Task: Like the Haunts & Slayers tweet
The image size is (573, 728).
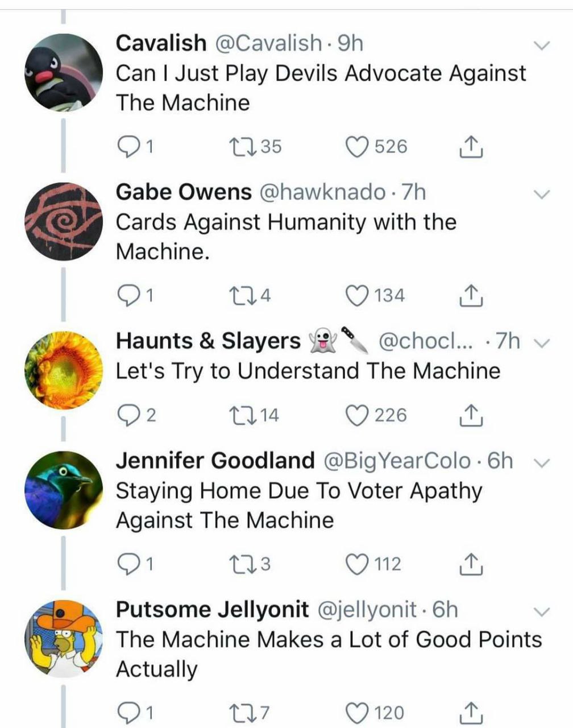Action: pos(358,415)
